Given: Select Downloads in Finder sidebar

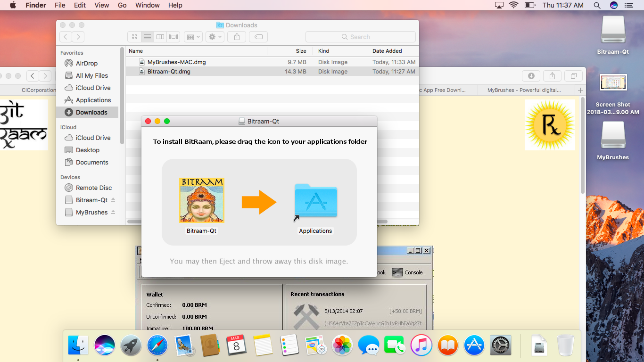Looking at the screenshot, I should pos(87,112).
